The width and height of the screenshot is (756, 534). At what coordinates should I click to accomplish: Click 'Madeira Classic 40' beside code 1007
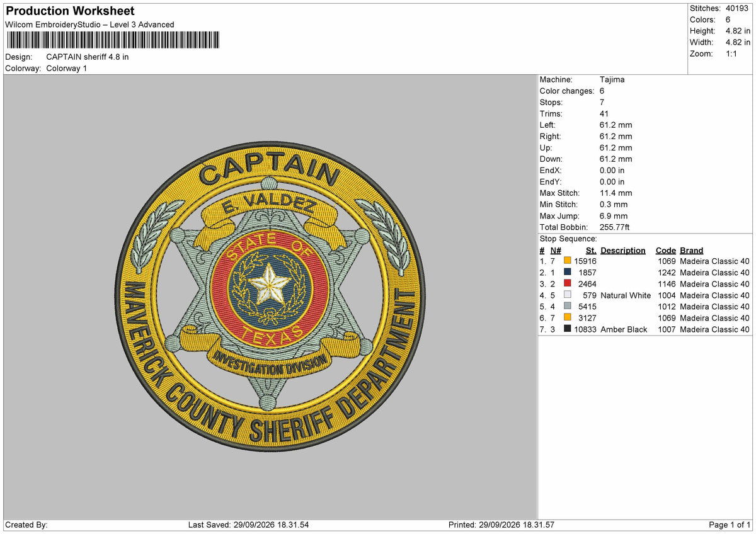point(715,329)
